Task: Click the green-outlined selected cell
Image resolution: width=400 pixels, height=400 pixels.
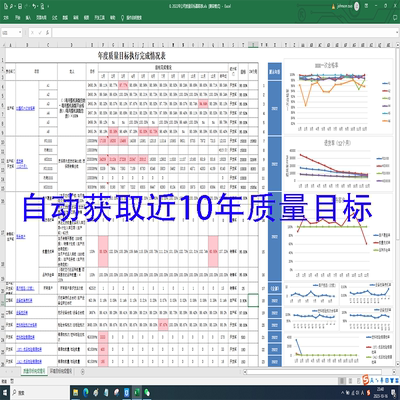Action: [253, 300]
